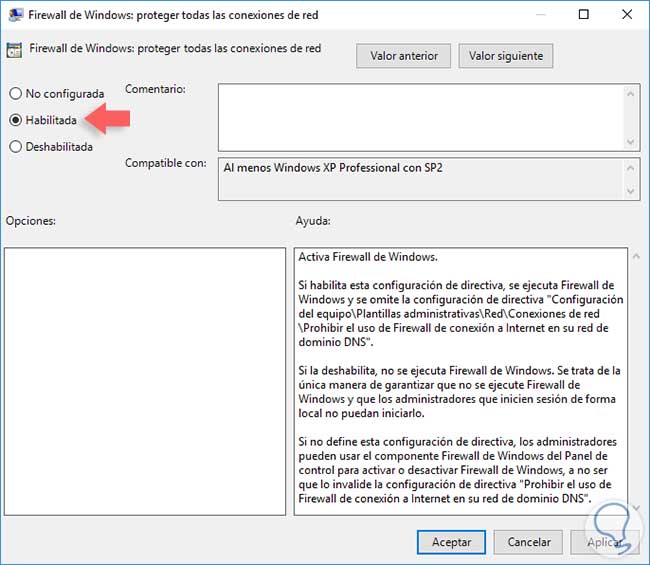Click the 'Si no define esta configuración' paragraph
Screen dimensions: 650x565
tap(458, 470)
